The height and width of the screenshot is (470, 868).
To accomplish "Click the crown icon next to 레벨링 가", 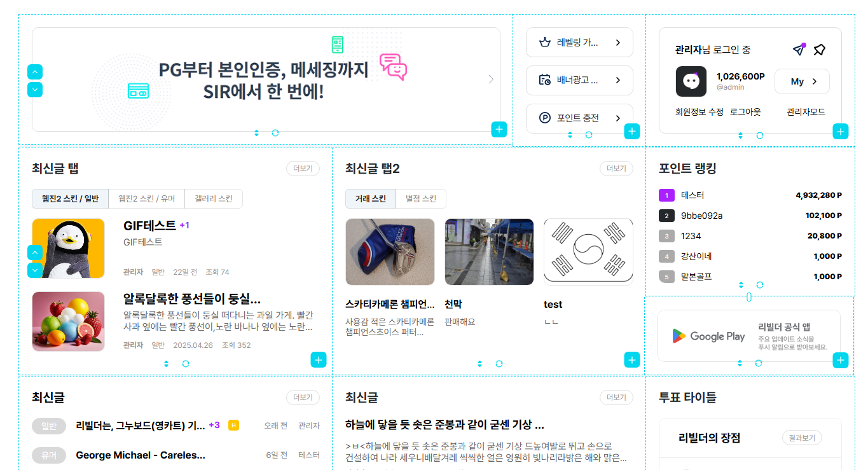I will (544, 43).
